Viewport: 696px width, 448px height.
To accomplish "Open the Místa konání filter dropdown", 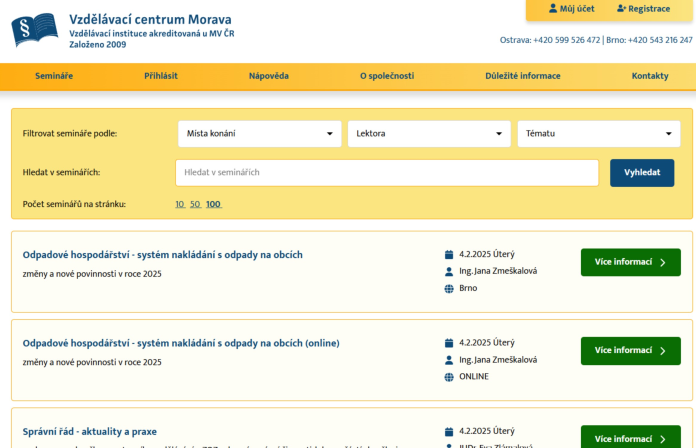I will pos(260,134).
